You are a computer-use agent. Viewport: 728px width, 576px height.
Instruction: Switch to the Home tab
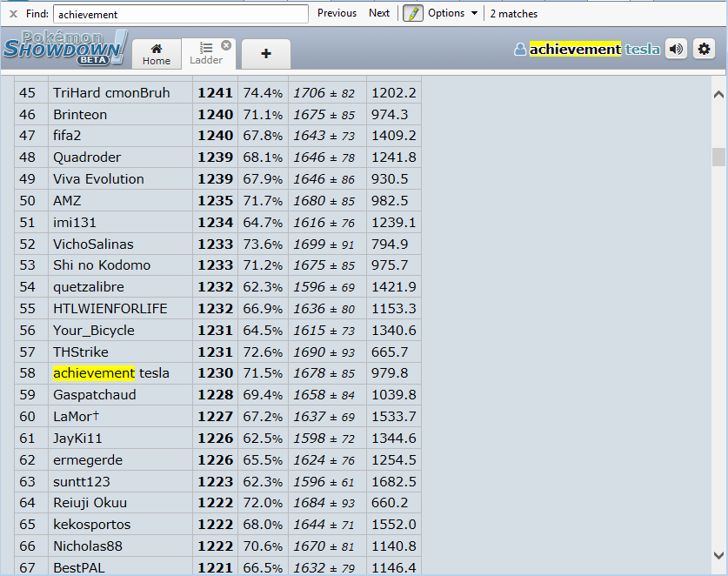[x=157, y=54]
